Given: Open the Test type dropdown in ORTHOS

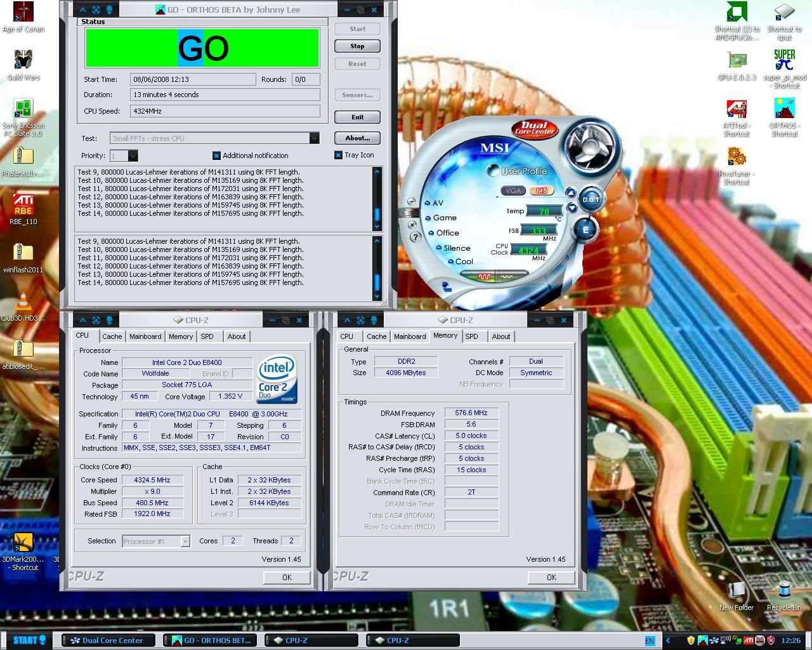Looking at the screenshot, I should click(314, 138).
